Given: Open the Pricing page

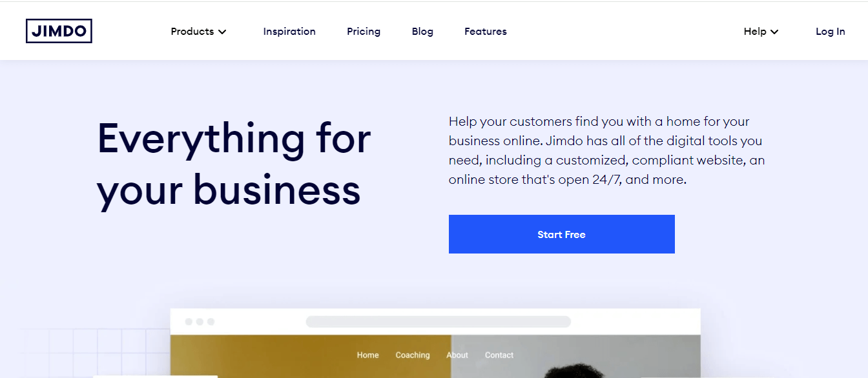Looking at the screenshot, I should 363,31.
